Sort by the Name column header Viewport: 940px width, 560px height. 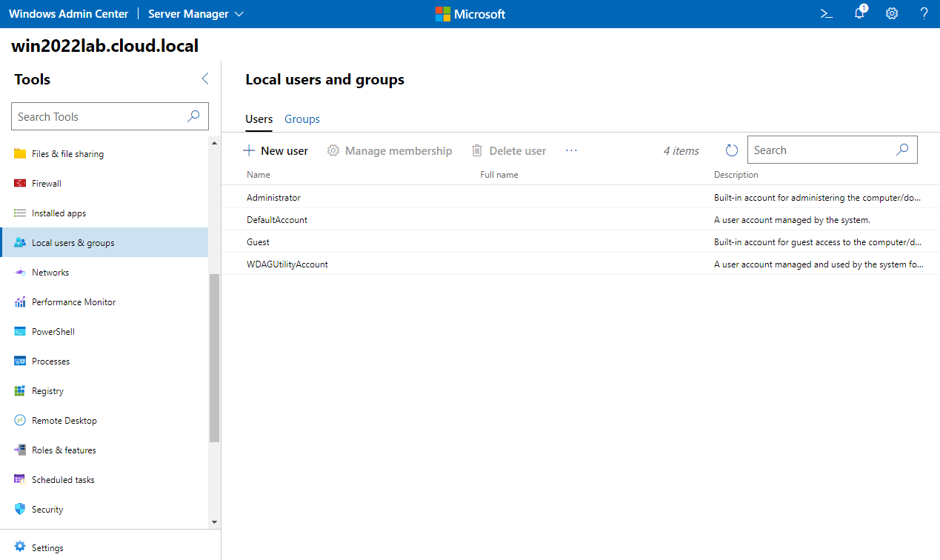pos(259,175)
